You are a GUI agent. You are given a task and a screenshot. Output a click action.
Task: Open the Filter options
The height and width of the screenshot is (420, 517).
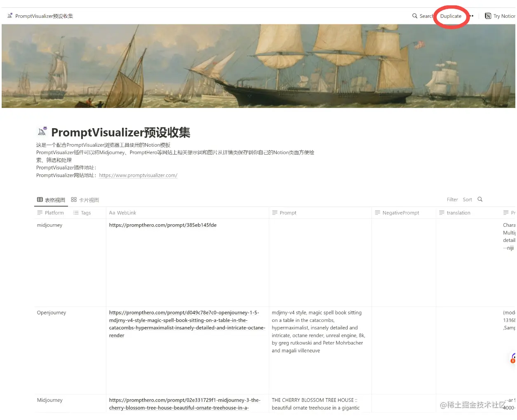pos(452,199)
